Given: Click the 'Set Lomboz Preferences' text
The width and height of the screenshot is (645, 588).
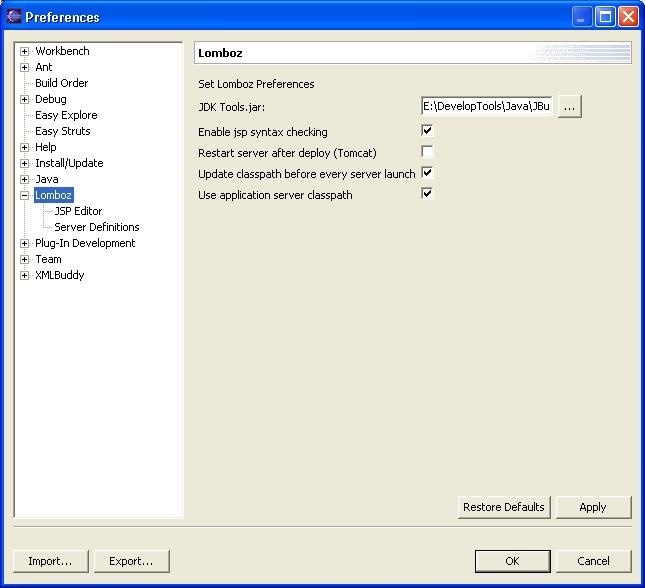Looking at the screenshot, I should click(x=256, y=84).
